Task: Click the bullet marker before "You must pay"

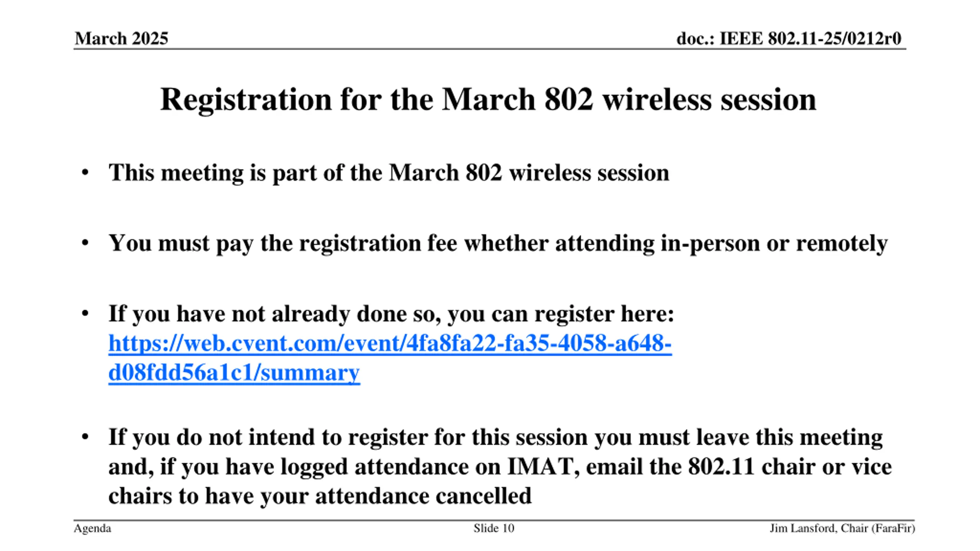Action: tap(85, 243)
